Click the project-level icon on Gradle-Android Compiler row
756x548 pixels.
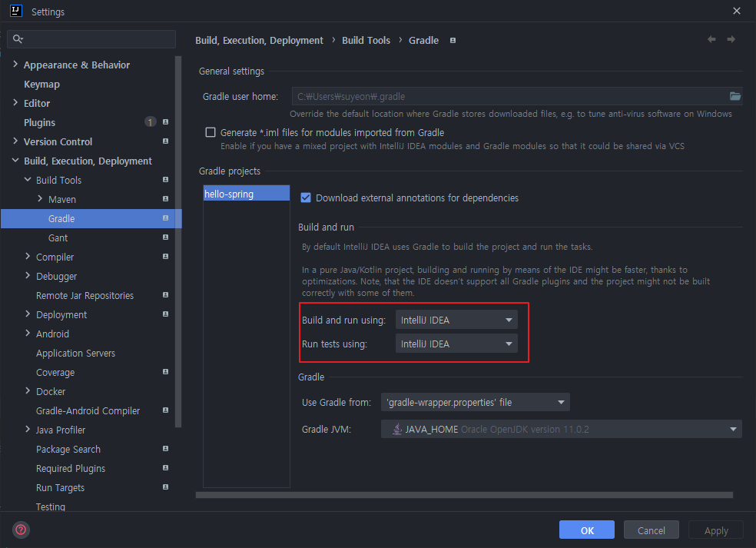point(165,410)
